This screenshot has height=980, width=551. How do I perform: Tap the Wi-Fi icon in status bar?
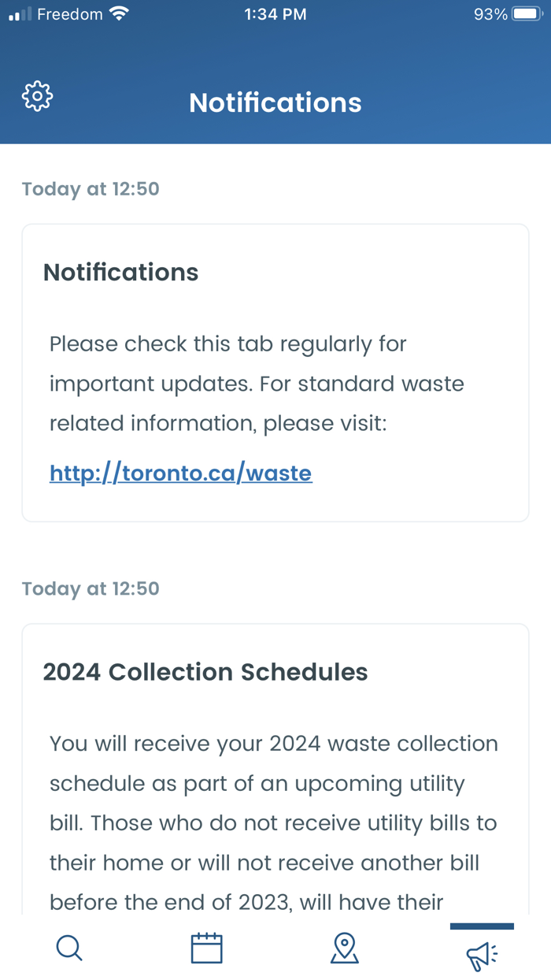(x=118, y=13)
